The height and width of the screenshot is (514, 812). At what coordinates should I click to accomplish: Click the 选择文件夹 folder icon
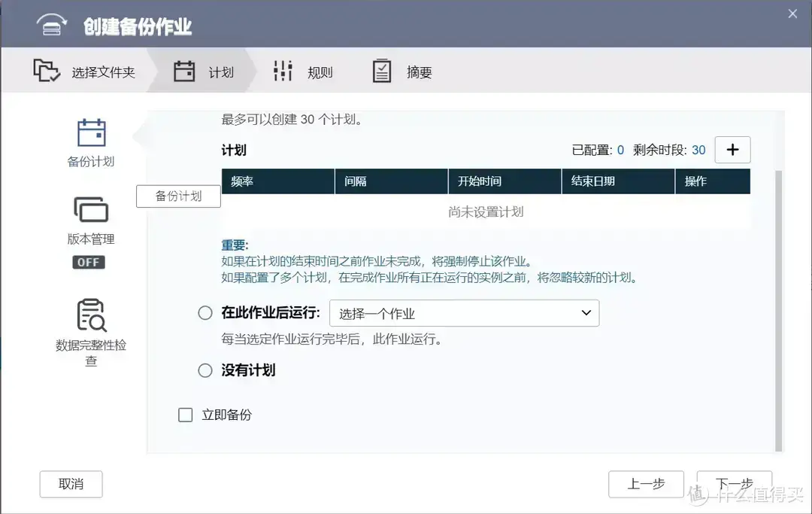pos(47,70)
